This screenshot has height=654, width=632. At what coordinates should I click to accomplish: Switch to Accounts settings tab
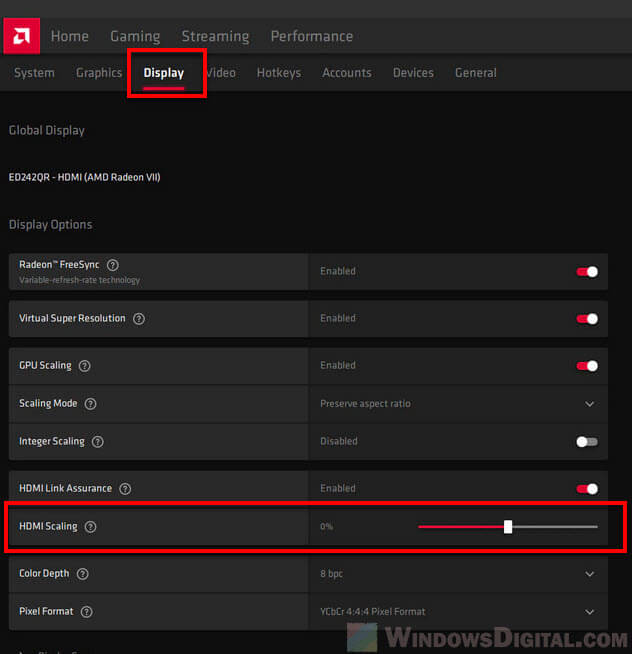point(347,73)
